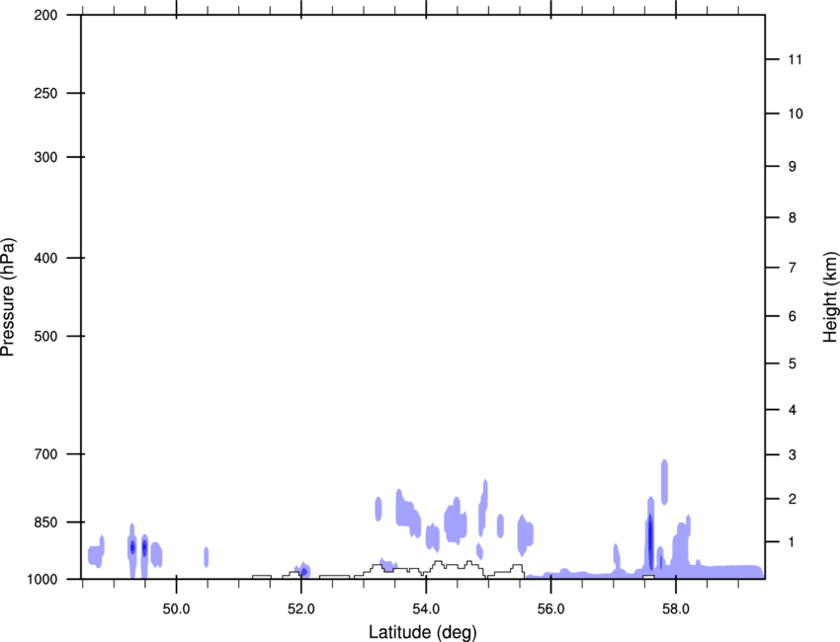Pick the 1 km height label

point(792,542)
